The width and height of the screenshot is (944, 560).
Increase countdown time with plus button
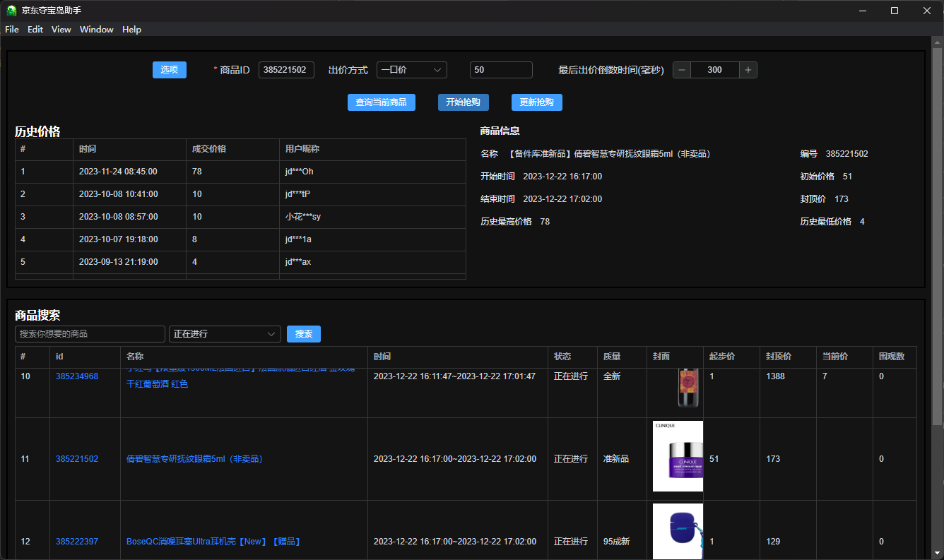[748, 70]
